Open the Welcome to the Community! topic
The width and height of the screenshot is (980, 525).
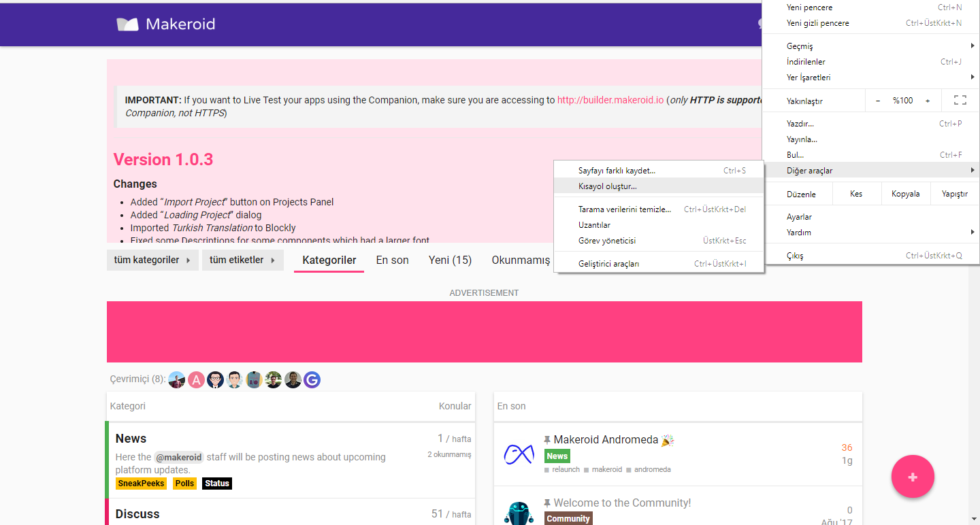tap(622, 503)
